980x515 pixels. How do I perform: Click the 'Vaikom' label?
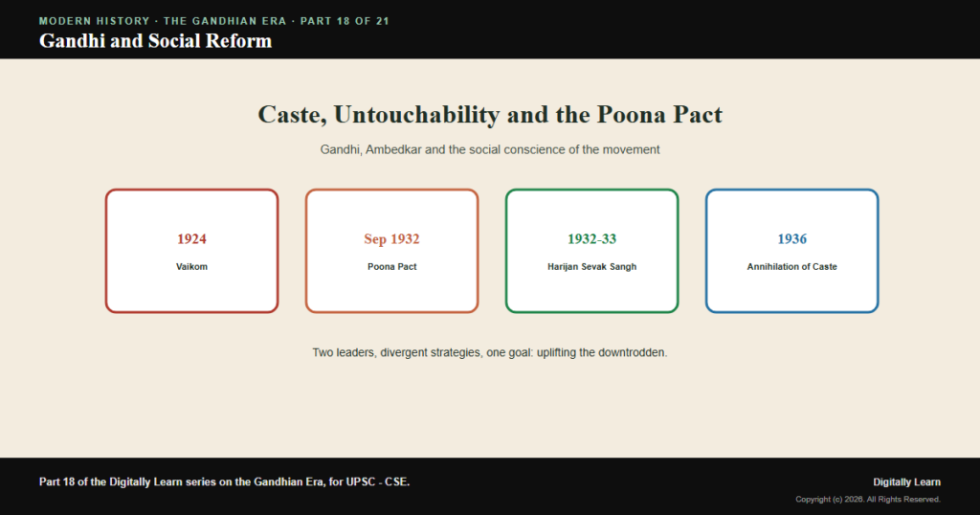(191, 266)
